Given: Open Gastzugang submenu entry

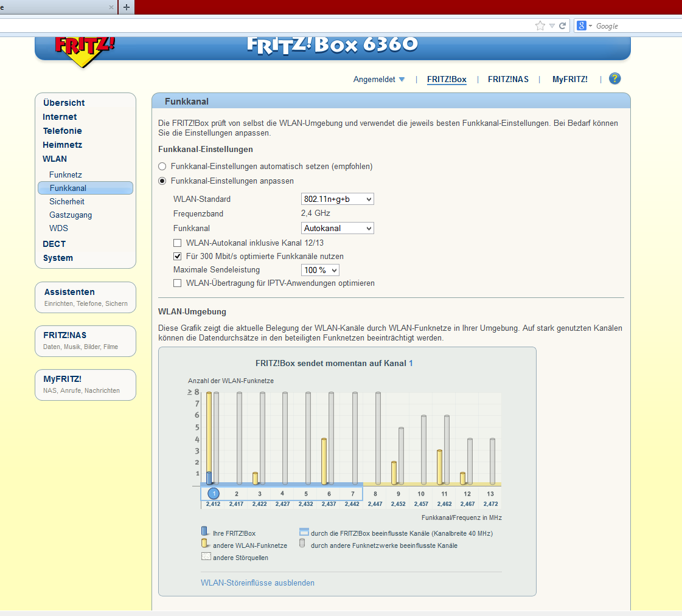Looking at the screenshot, I should click(x=71, y=215).
